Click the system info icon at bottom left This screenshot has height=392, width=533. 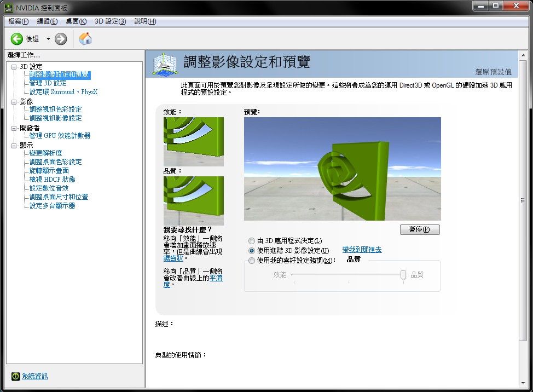click(16, 376)
